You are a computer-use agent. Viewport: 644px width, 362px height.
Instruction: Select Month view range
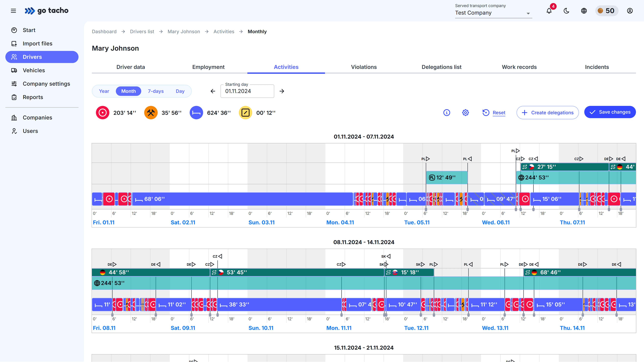[128, 91]
